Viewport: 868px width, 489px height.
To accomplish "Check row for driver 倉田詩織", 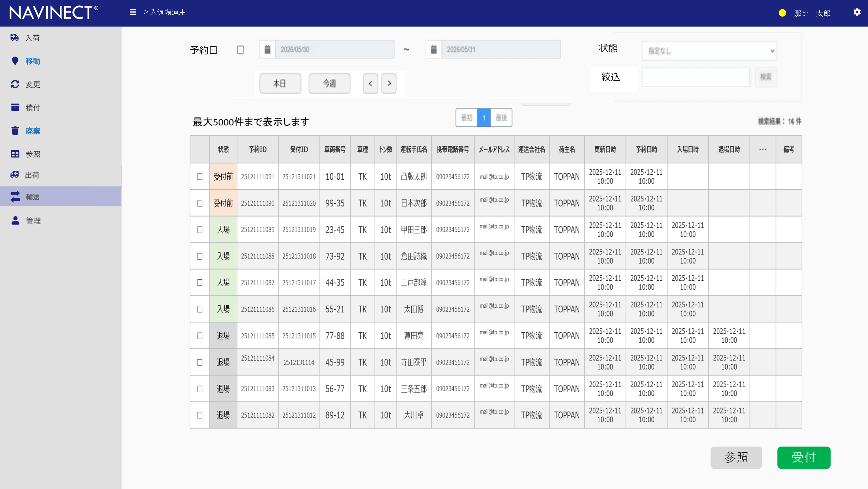I will [200, 256].
